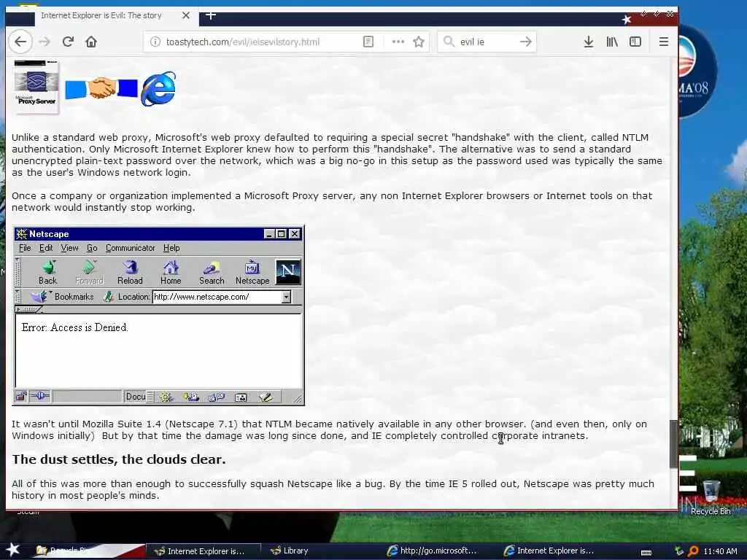Switch to IE 'Internet Explorer is...' taskbar item

pos(549,551)
